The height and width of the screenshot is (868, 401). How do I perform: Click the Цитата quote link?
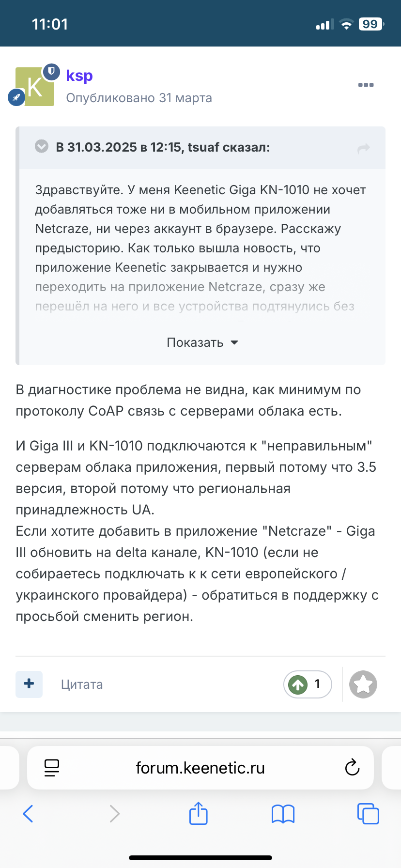82,684
